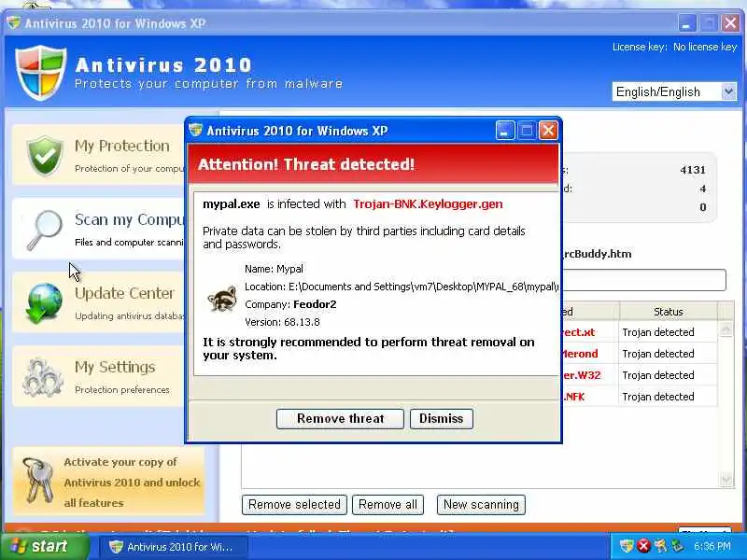The height and width of the screenshot is (560, 747).
Task: Click the Version: 68.13.8 text
Action: (x=282, y=322)
